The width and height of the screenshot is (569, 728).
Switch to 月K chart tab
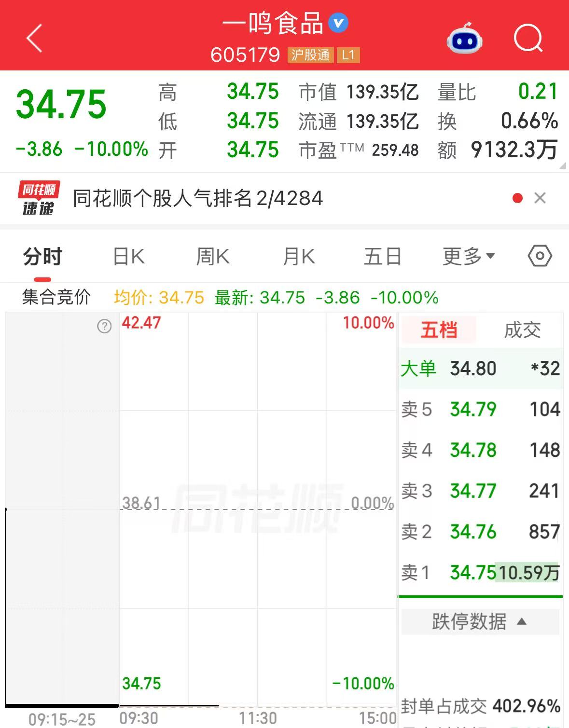tap(299, 256)
